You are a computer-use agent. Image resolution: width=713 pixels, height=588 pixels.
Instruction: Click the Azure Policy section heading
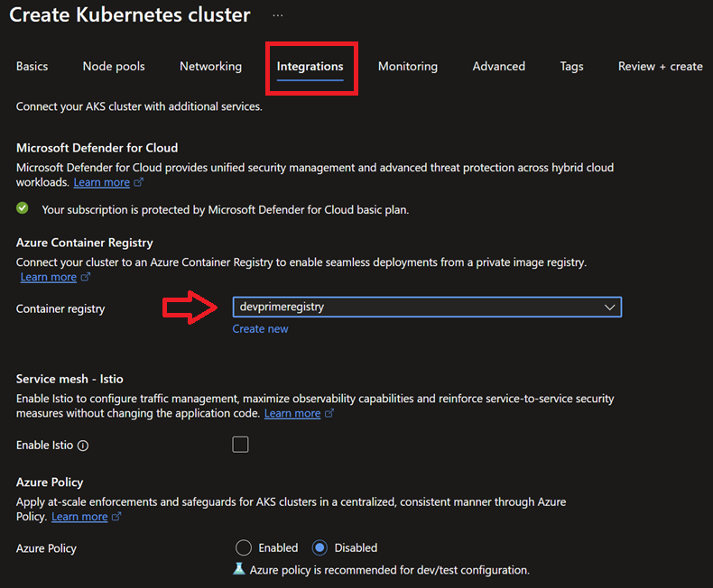[x=50, y=482]
